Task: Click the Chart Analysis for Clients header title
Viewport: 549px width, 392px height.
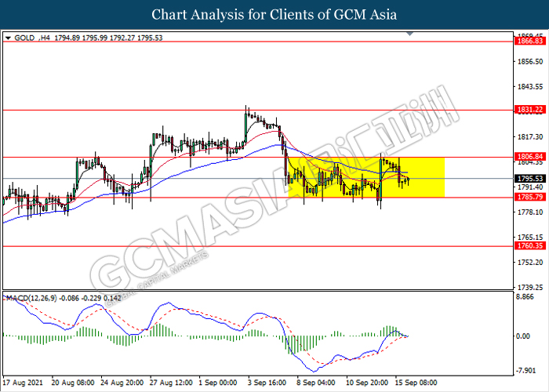Action: 274,15
